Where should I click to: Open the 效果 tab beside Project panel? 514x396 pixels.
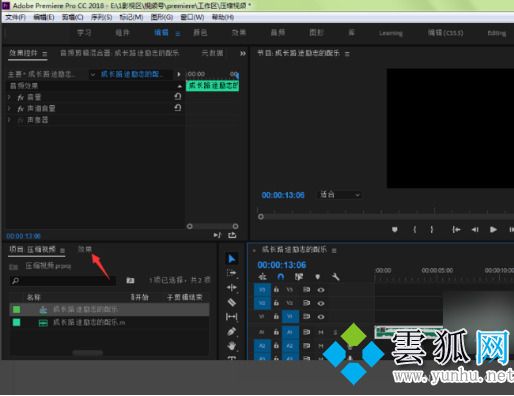pos(85,249)
